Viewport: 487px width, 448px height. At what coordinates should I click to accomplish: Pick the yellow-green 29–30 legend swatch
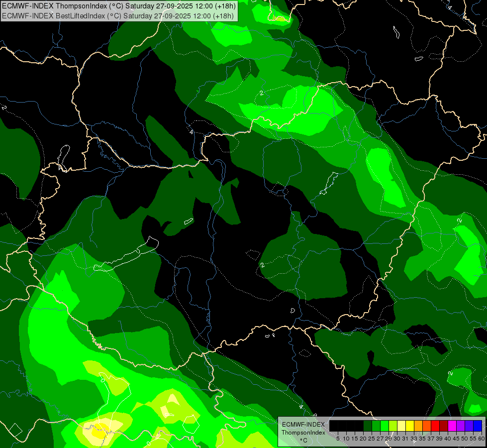[x=393, y=426]
